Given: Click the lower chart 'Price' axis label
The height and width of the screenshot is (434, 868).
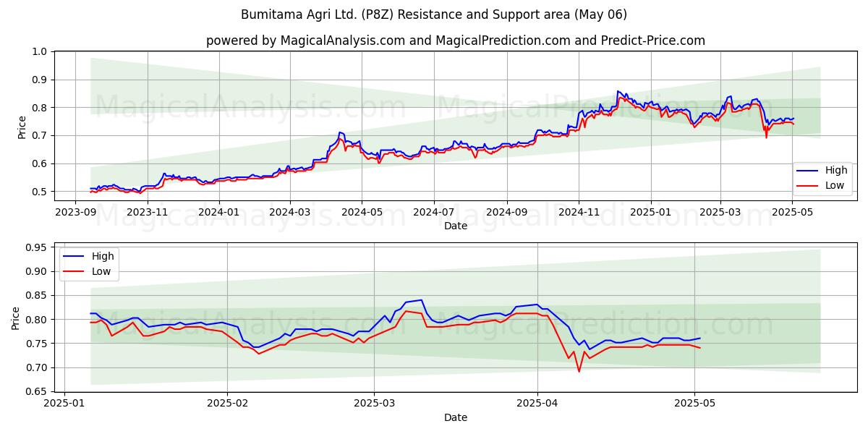Looking at the screenshot, I should pos(16,318).
